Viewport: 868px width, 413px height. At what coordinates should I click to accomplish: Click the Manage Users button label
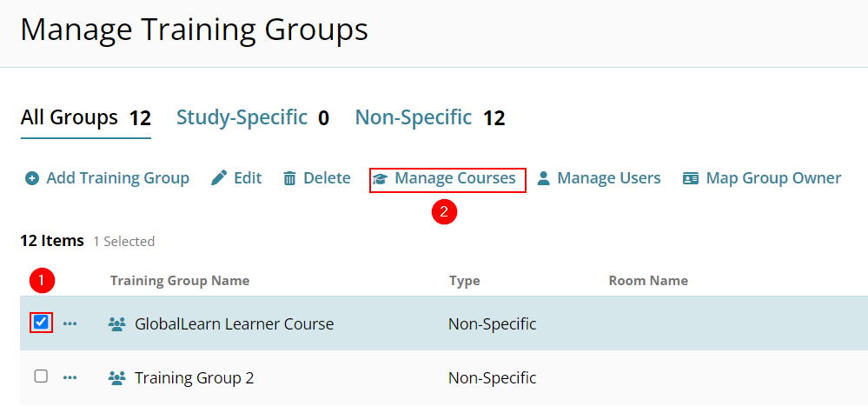(609, 178)
